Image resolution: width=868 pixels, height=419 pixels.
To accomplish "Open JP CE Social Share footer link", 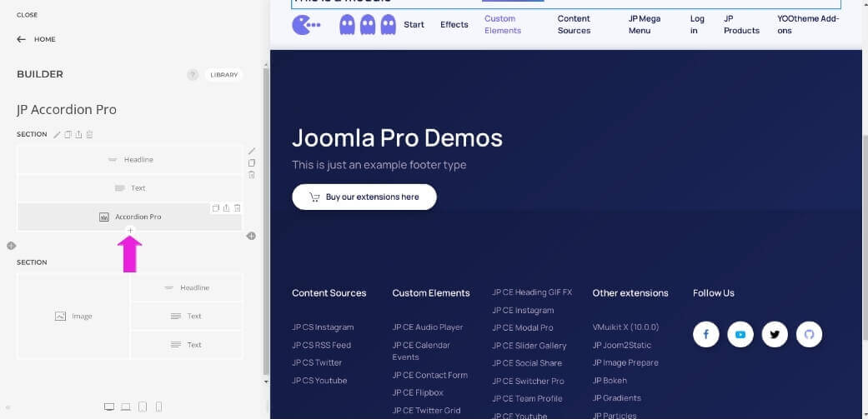I will click(527, 363).
